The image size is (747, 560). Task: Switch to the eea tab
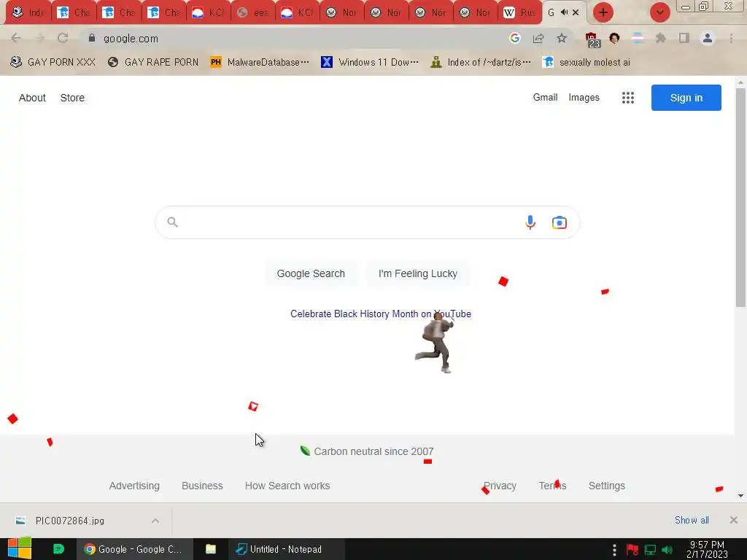coord(253,12)
